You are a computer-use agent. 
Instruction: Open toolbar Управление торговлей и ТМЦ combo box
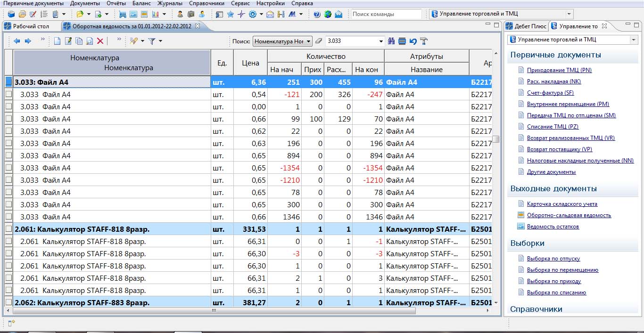[502, 14]
